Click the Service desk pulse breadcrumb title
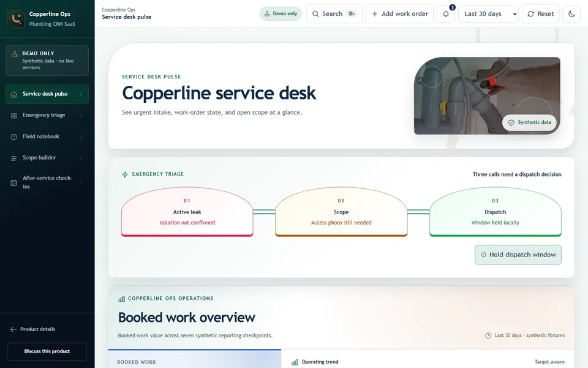 pyautogui.click(x=127, y=17)
